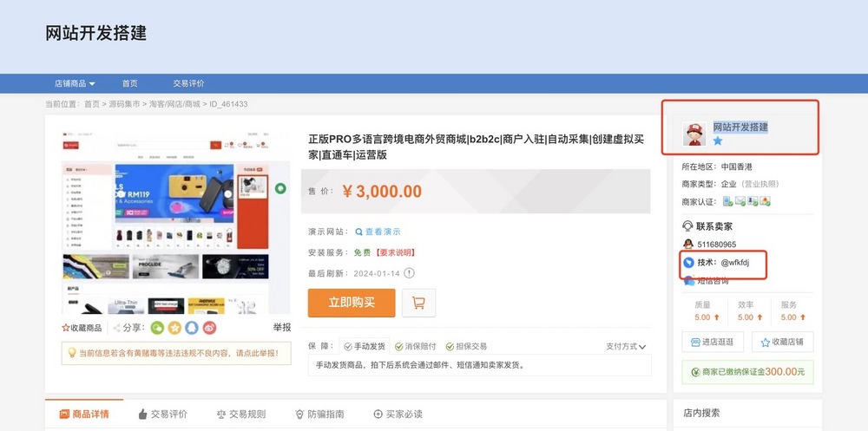The height and width of the screenshot is (431, 868).
Task: Click the 立即购买 buy now button
Action: (352, 303)
